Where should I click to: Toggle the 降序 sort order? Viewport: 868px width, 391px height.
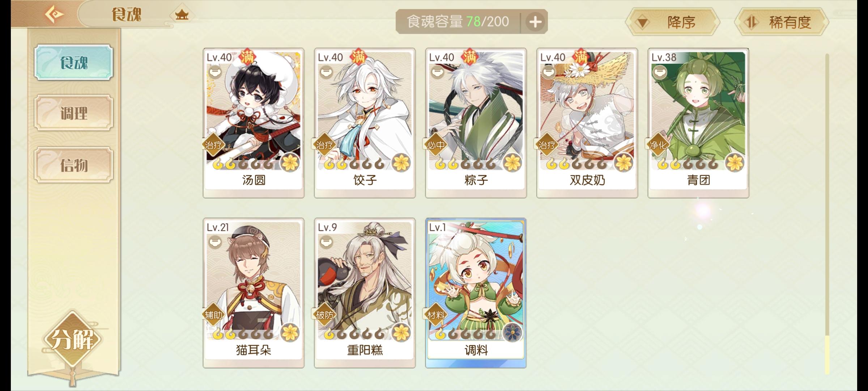tap(673, 22)
